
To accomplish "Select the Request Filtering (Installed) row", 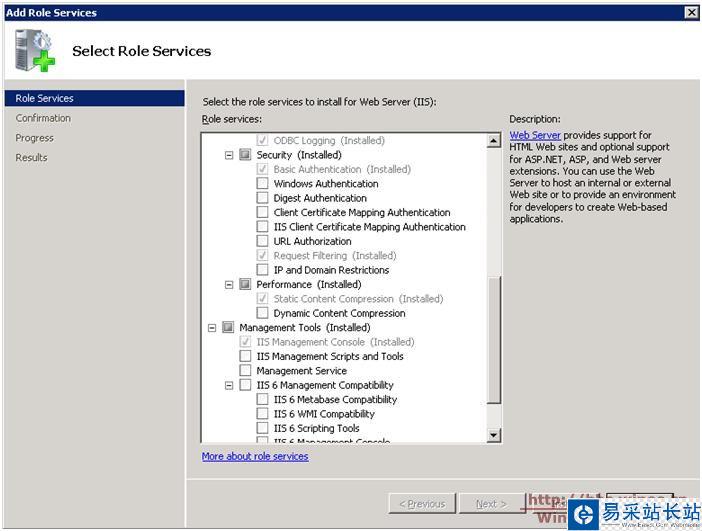I will click(335, 256).
